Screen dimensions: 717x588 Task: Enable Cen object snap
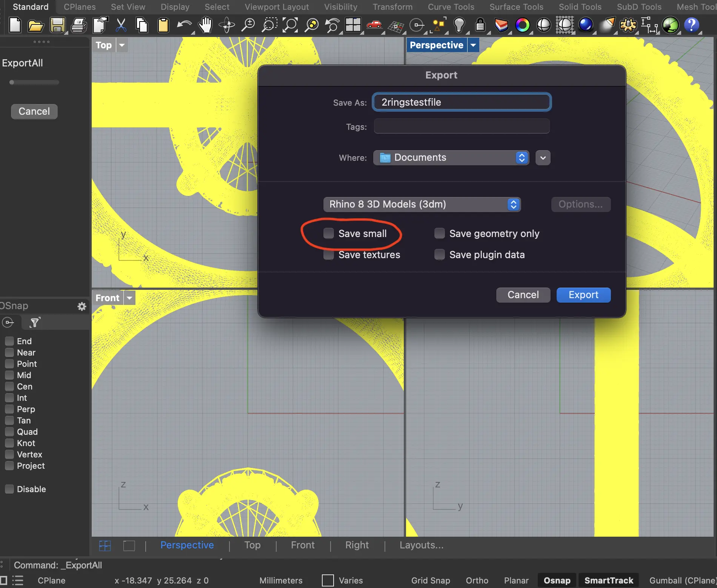point(9,386)
